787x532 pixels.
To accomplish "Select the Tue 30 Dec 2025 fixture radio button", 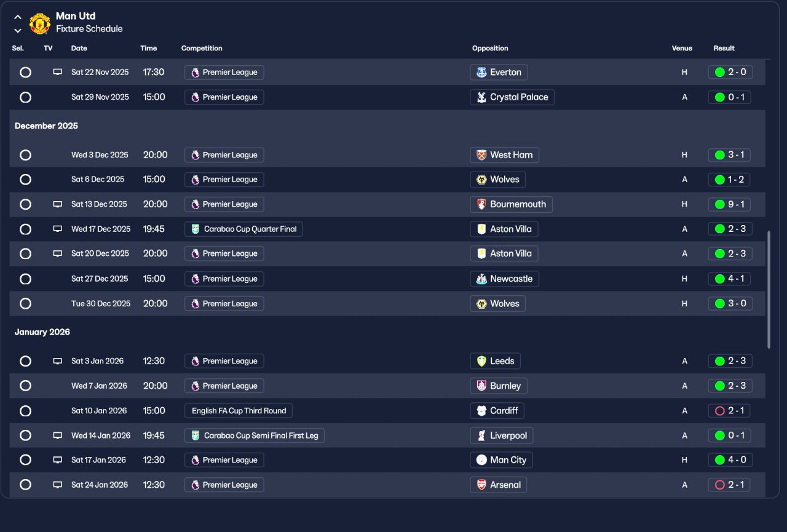I will point(25,303).
